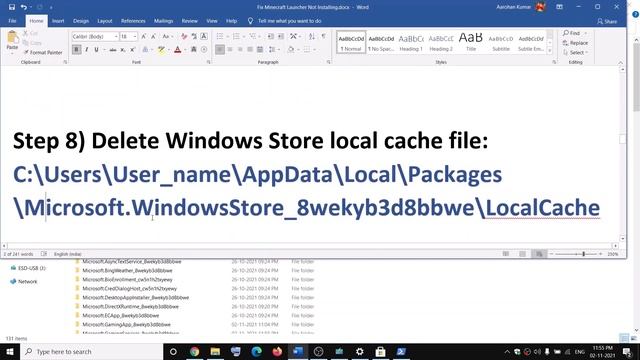Click Replace in the Editing group
This screenshot has width=640, height=360.
[x=575, y=43]
